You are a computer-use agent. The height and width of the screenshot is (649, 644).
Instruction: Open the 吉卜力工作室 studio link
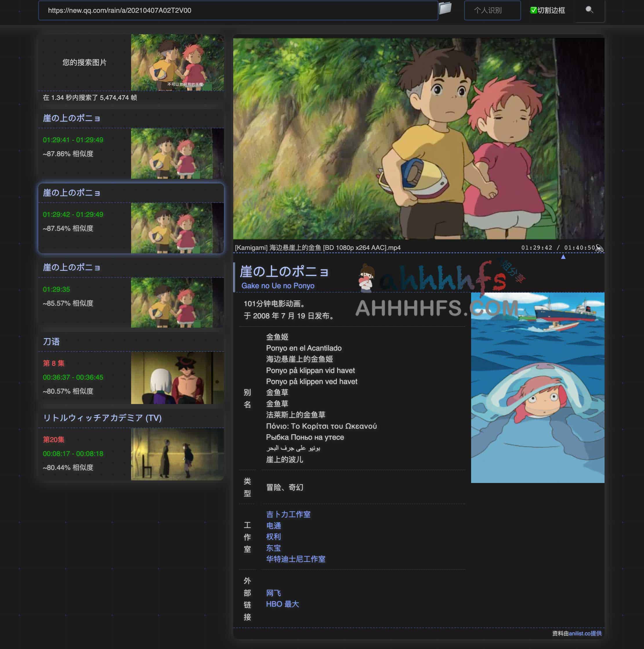[288, 514]
